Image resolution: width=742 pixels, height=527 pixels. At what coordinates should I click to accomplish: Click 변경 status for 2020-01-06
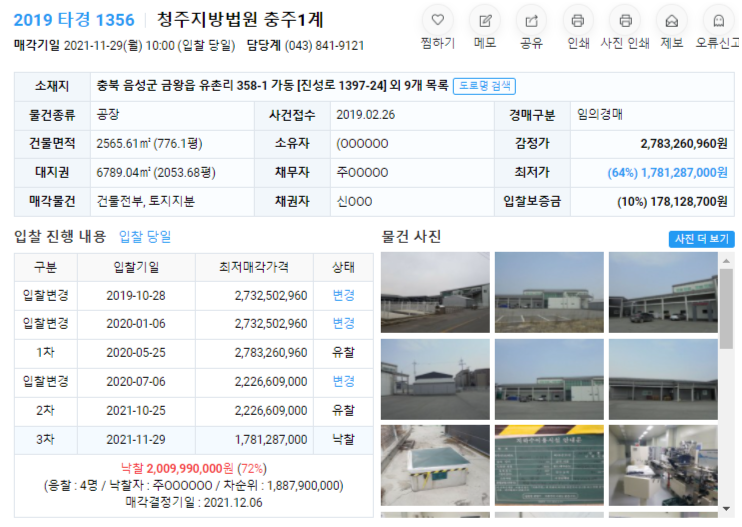tap(344, 324)
